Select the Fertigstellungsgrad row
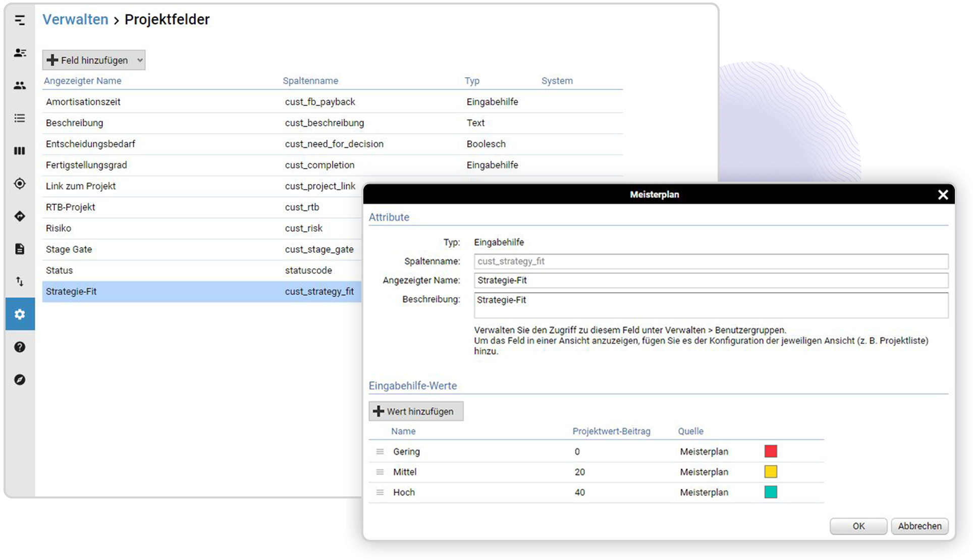 coord(333,165)
